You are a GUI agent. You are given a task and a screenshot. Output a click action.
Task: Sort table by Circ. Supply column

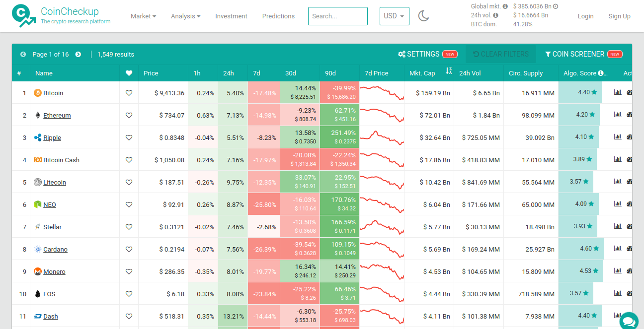[526, 73]
